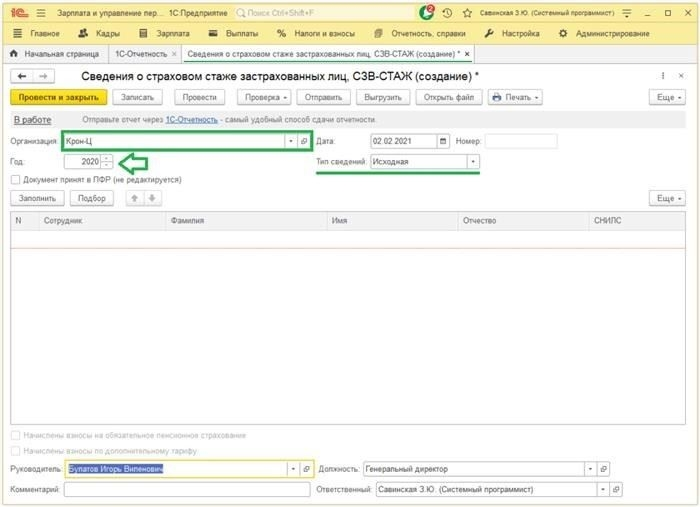Open the Налоги и взносы section
The height and width of the screenshot is (507, 700).
pos(316,33)
